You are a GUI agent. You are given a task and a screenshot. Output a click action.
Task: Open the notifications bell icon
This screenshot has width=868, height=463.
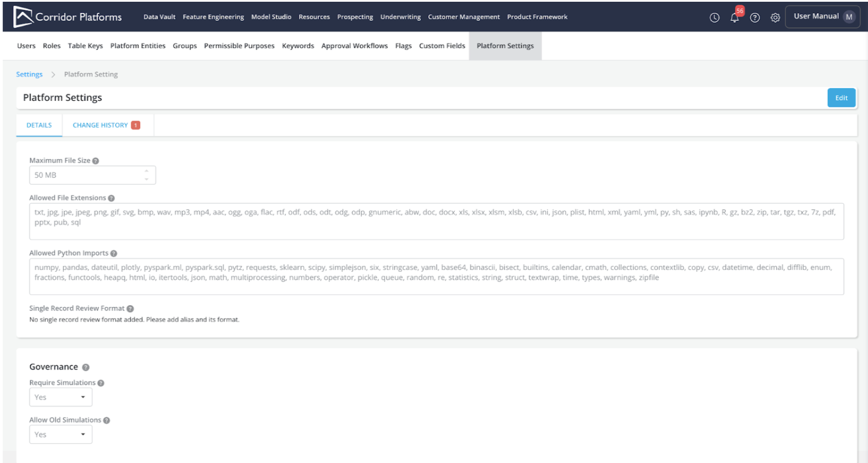735,17
